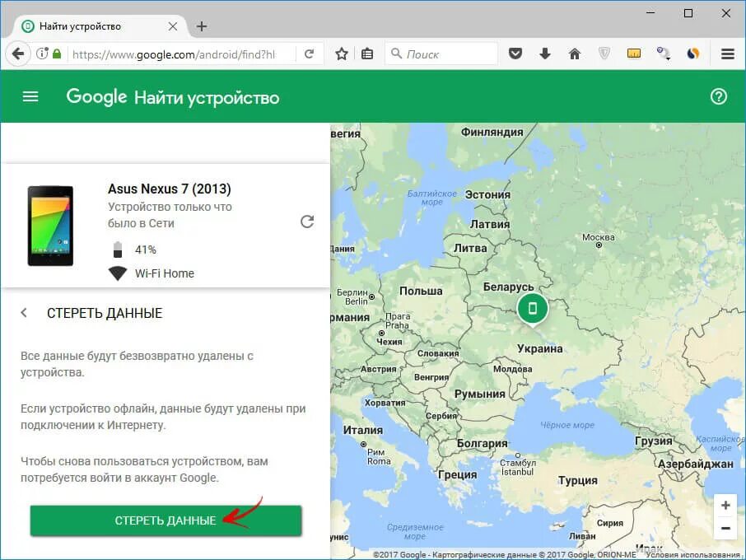Click Румыния label on the map
746x560 pixels.
(479, 394)
